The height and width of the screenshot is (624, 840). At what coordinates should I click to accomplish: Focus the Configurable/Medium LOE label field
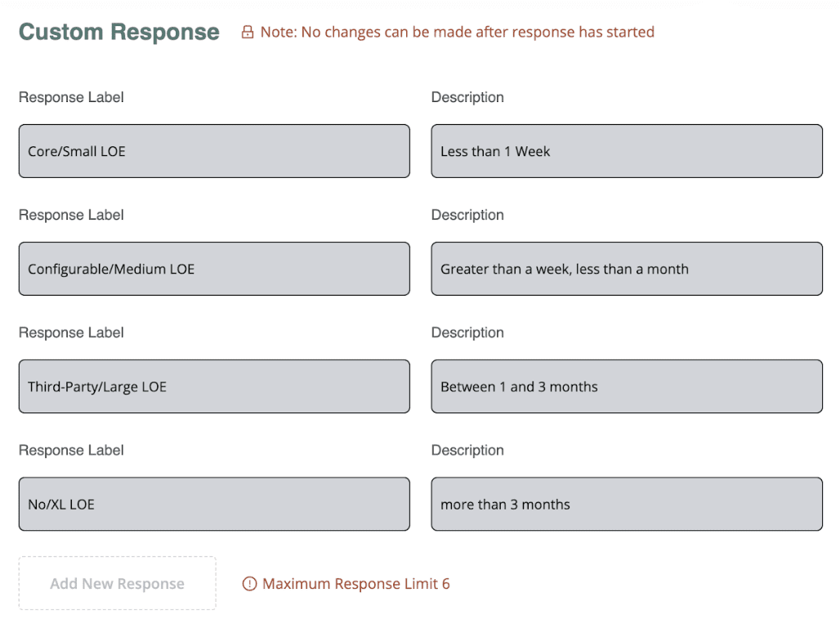click(x=214, y=269)
